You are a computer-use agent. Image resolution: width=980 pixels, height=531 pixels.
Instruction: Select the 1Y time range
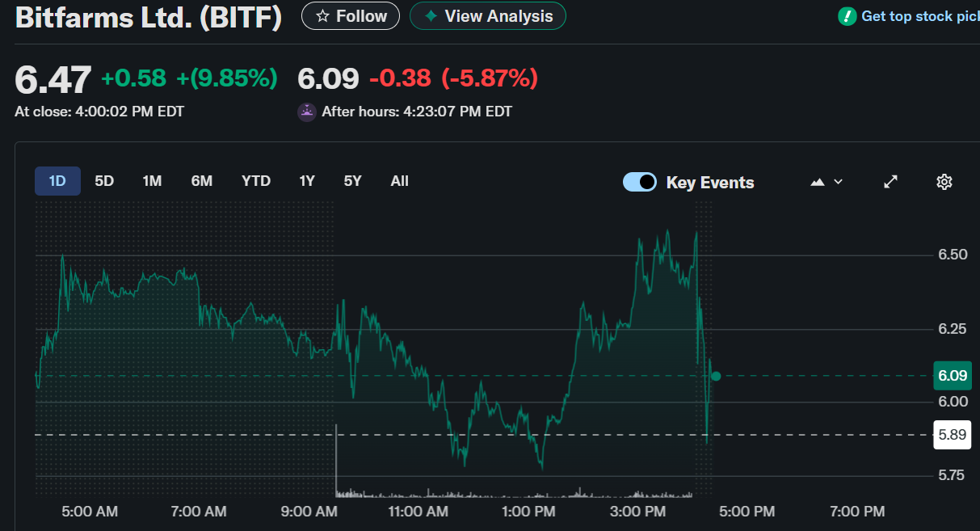click(307, 181)
